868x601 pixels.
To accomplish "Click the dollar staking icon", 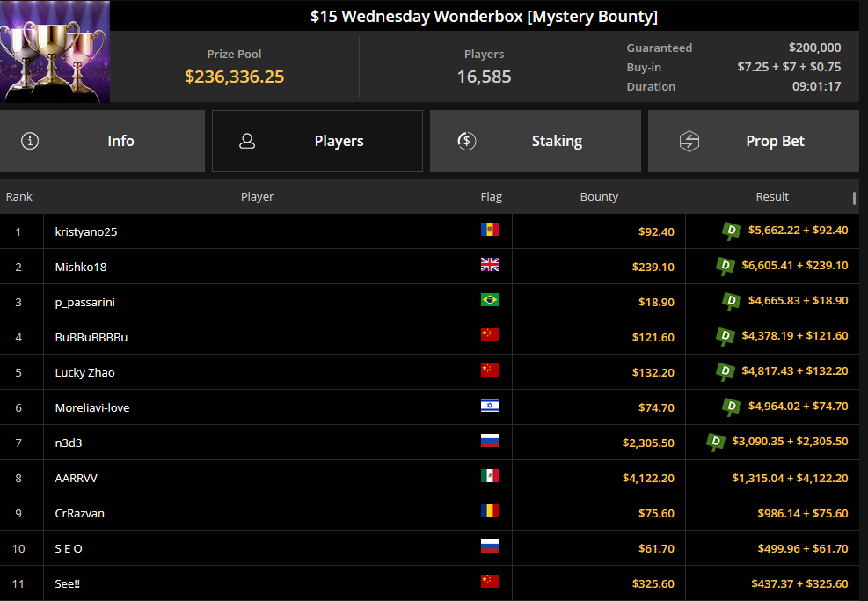I will 467,141.
